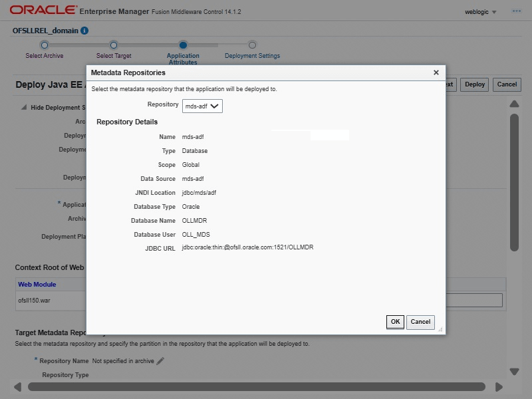Click the Type value Database
The height and width of the screenshot is (399, 532).
[195, 151]
